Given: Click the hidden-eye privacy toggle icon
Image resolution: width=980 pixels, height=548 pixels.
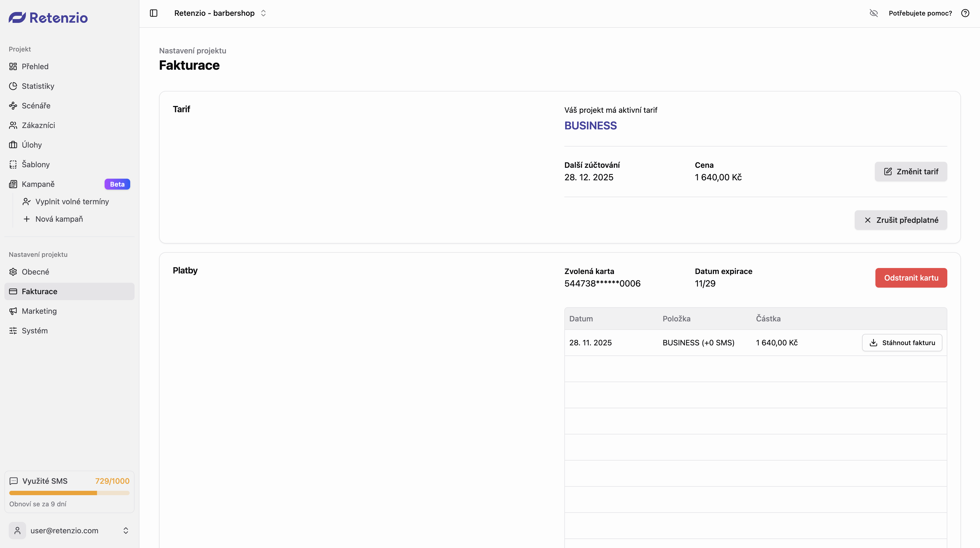Looking at the screenshot, I should coord(874,13).
